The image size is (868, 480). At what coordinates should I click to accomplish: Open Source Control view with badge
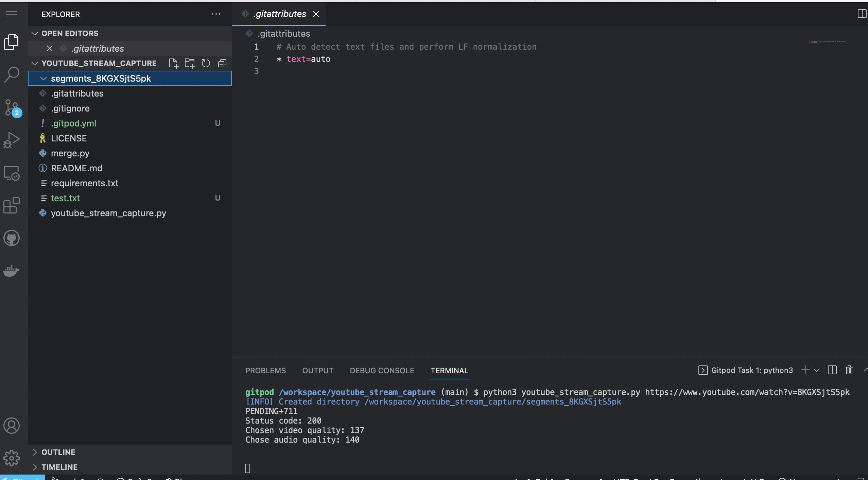point(12,107)
